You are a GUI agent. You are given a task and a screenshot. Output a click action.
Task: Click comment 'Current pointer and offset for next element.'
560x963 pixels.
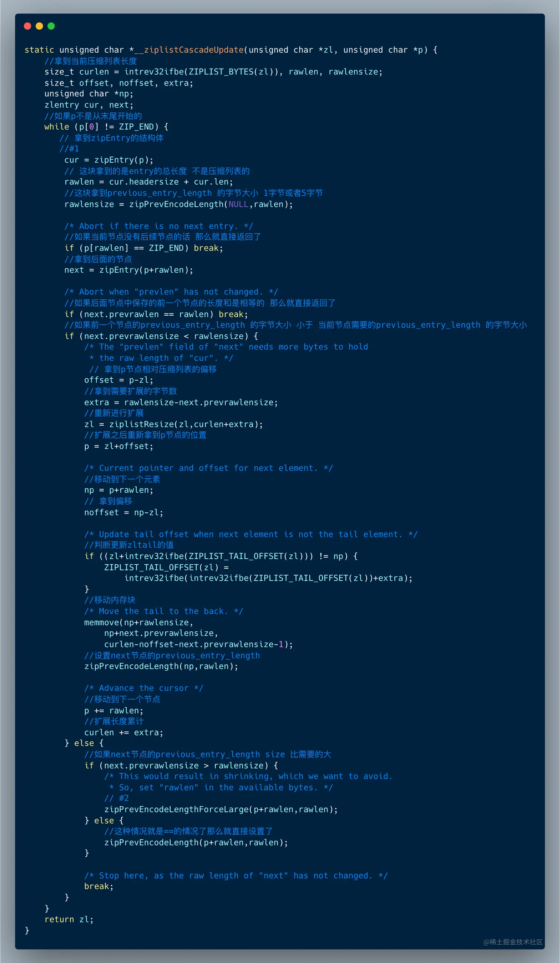209,468
